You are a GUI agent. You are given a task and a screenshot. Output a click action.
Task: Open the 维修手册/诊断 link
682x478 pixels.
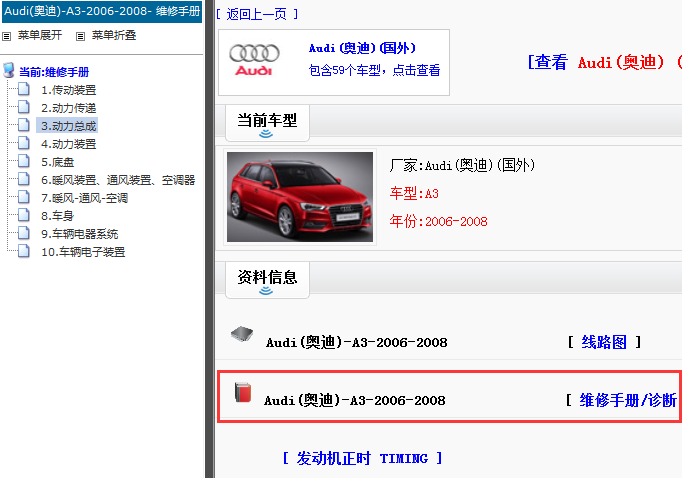628,400
